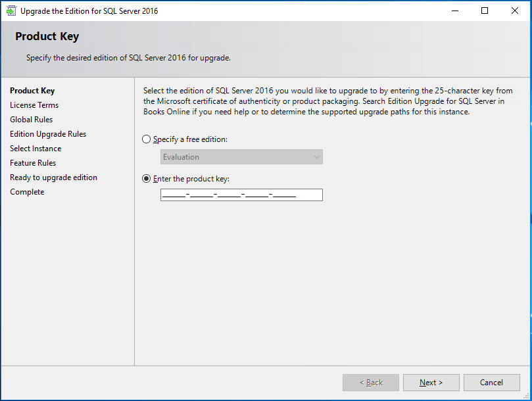Select 'Select Instance' in the navigation pane
Image resolution: width=532 pixels, height=401 pixels.
[36, 148]
